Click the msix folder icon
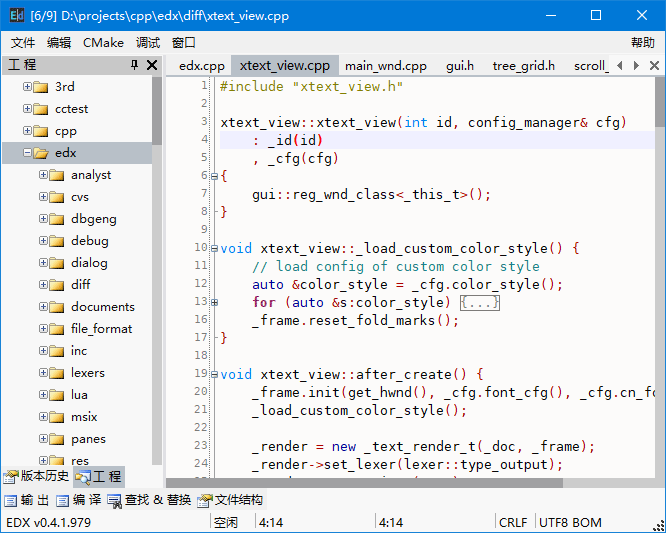The height and width of the screenshot is (533, 666). click(x=56, y=417)
